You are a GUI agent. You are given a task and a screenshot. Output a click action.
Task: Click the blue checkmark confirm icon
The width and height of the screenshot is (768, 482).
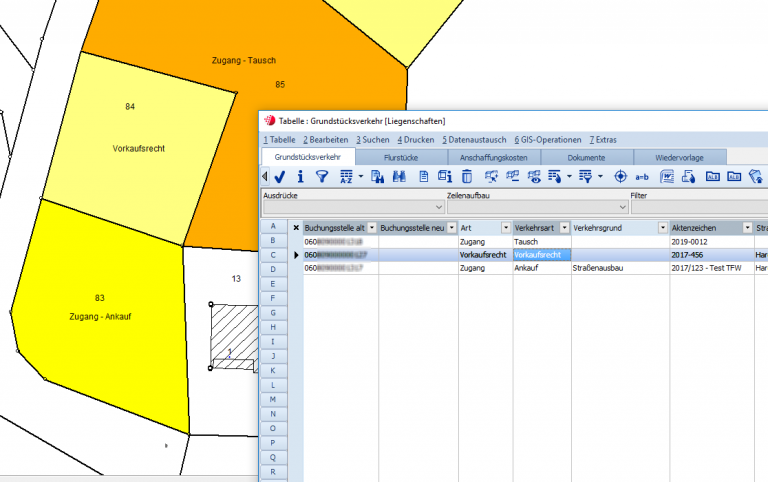(280, 176)
